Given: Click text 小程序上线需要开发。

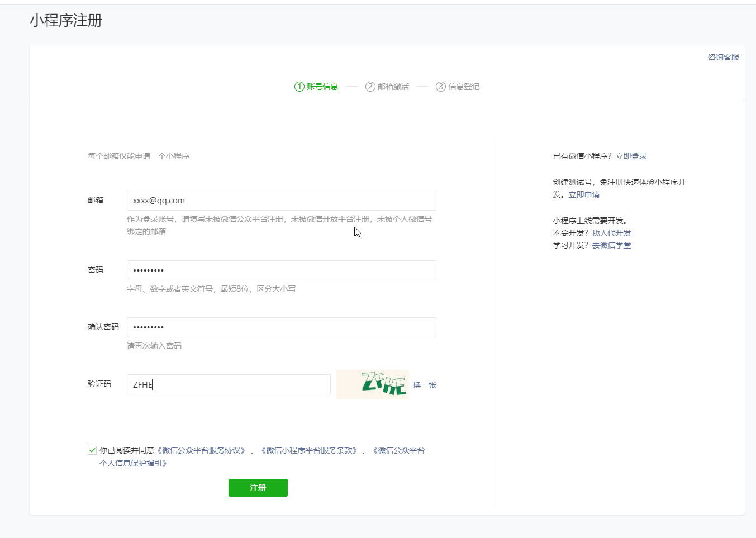Looking at the screenshot, I should 590,221.
